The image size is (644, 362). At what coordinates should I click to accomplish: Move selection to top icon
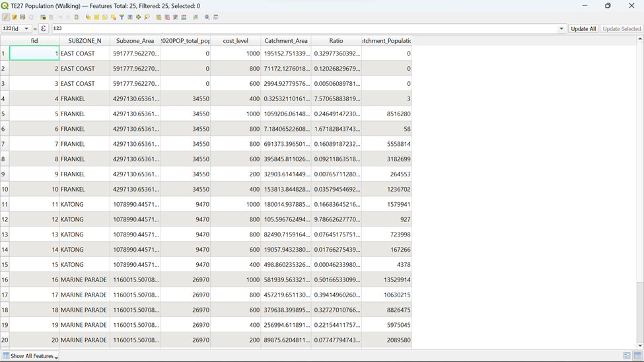(x=130, y=17)
